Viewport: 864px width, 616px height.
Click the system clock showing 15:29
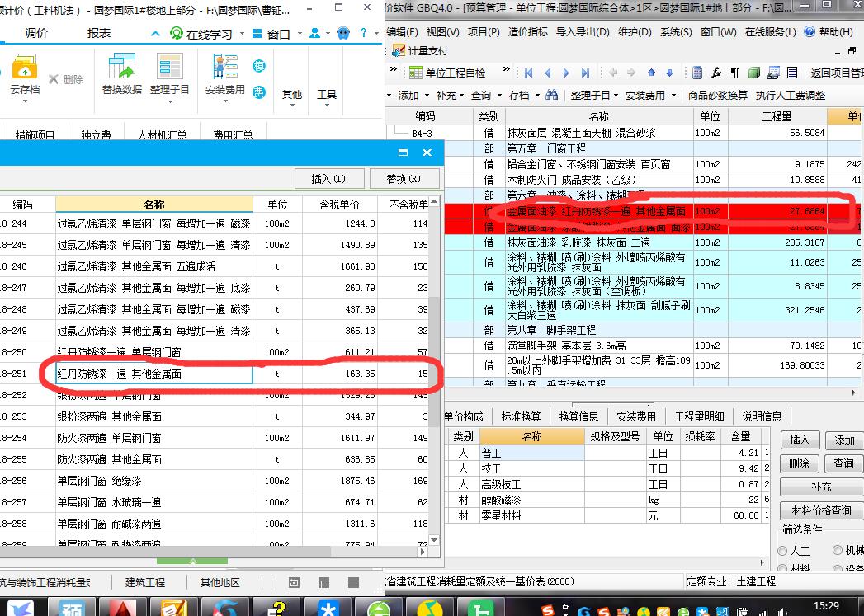[826, 605]
